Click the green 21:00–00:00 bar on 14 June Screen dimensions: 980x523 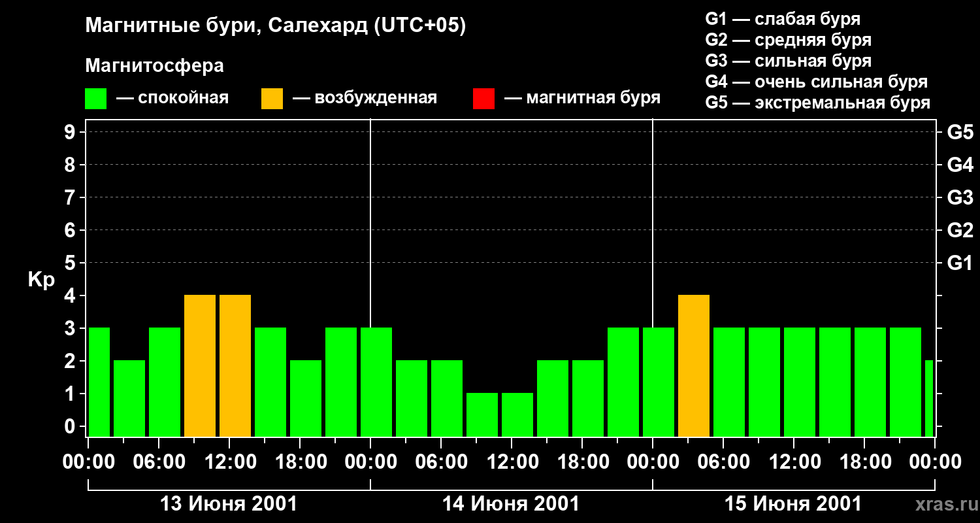[623, 382]
